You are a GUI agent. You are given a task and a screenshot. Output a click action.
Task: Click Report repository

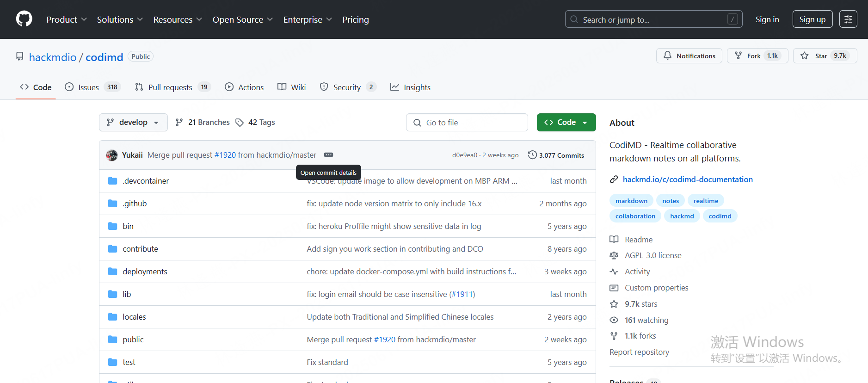(x=639, y=352)
